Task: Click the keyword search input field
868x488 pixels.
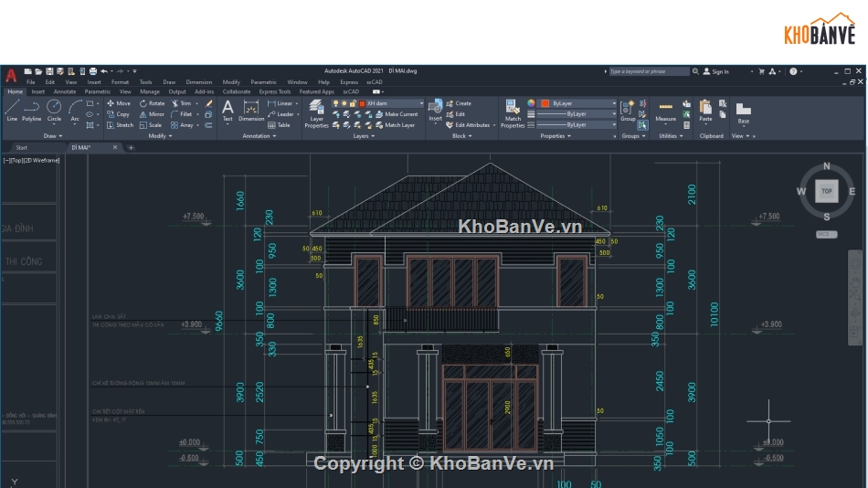Action: coord(649,71)
